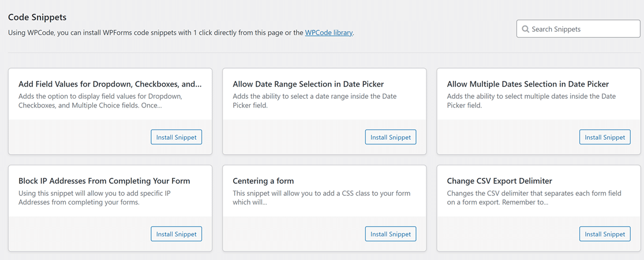Image resolution: width=644 pixels, height=260 pixels.
Task: Click the Block IP snippet description text
Action: tap(95, 198)
